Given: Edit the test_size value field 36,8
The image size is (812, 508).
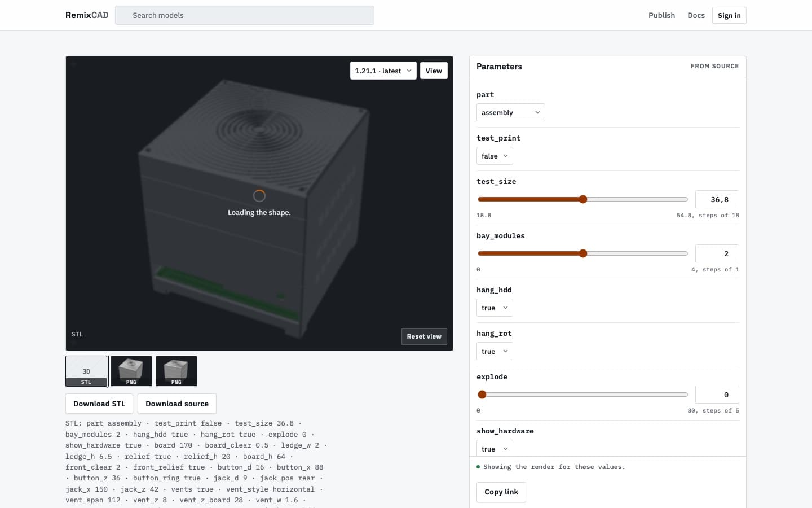Looking at the screenshot, I should point(717,199).
